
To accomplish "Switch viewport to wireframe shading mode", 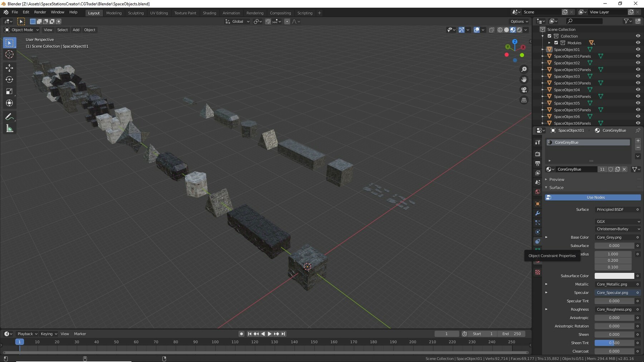I will coord(500,30).
